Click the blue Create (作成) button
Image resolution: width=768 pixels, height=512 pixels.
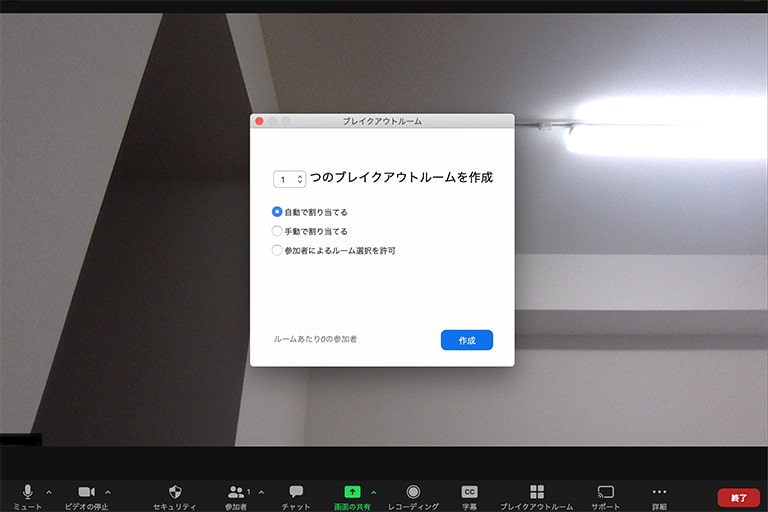[x=467, y=340]
